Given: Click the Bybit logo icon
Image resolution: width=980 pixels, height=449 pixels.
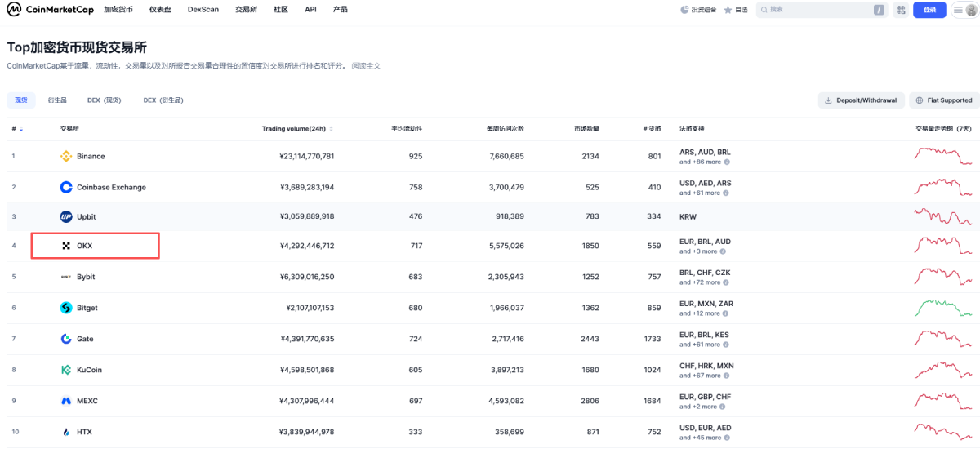Looking at the screenshot, I should tap(66, 277).
